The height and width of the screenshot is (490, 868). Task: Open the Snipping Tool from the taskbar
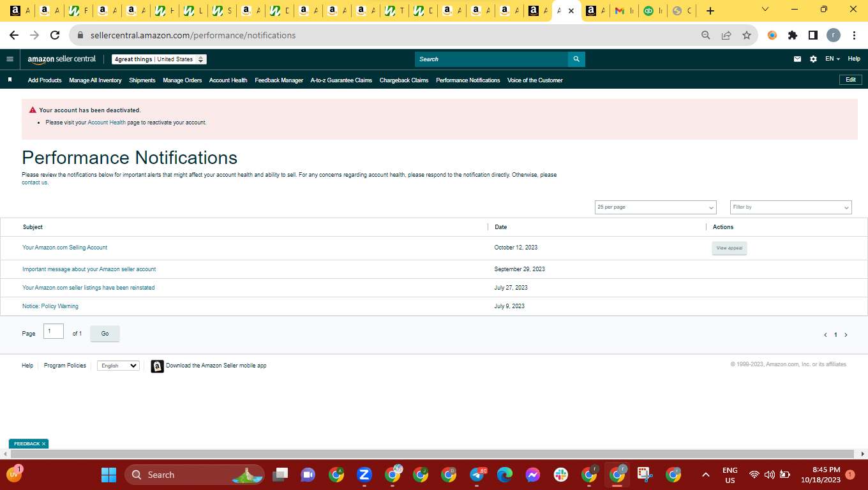click(645, 475)
